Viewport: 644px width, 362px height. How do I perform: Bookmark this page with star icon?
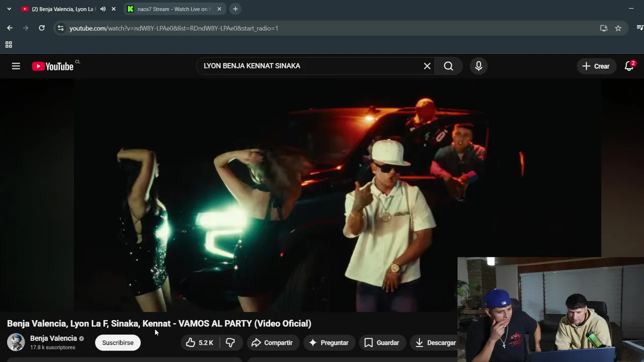coord(618,28)
